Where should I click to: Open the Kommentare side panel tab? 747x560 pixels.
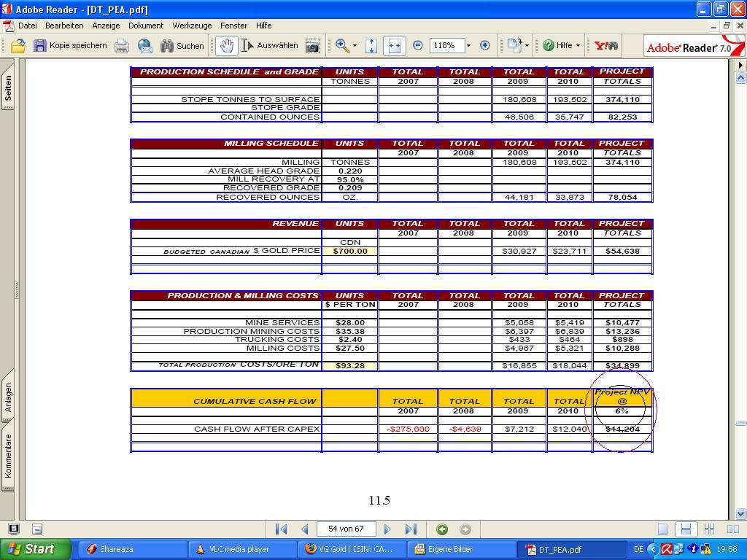point(8,456)
